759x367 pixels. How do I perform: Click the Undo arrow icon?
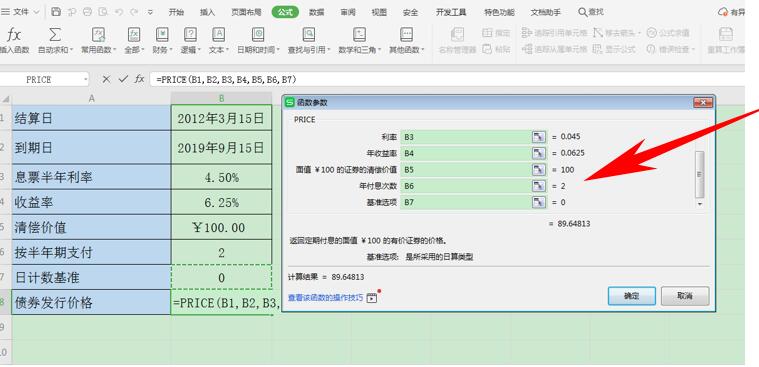click(119, 12)
